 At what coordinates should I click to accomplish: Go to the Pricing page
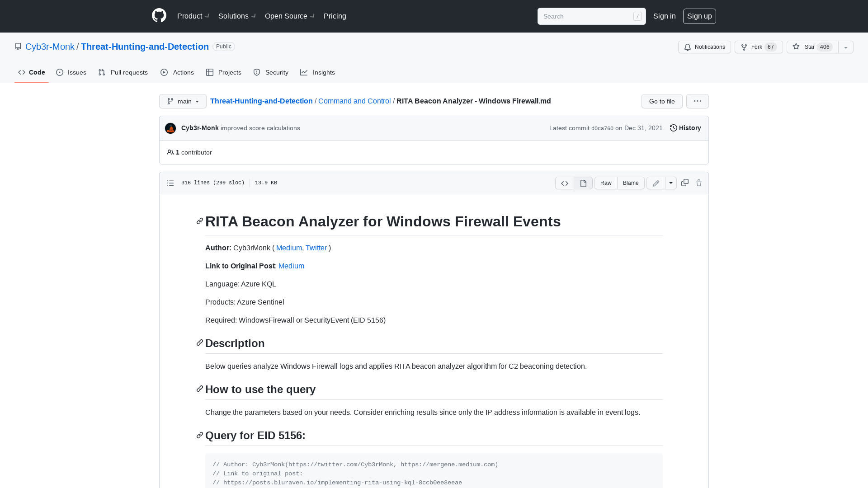pyautogui.click(x=335, y=16)
